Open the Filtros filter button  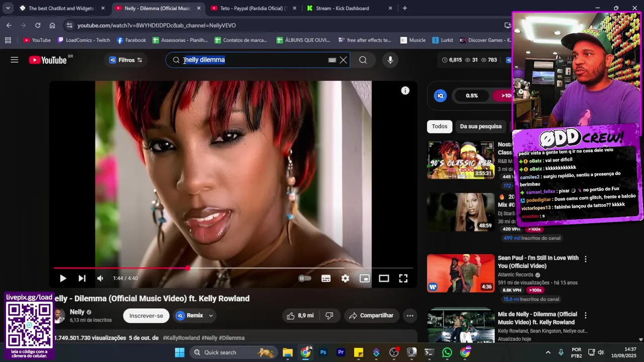(x=126, y=60)
